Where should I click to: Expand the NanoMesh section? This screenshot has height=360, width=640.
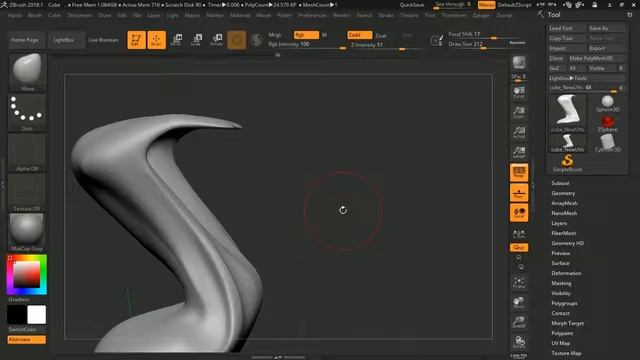pos(564,213)
